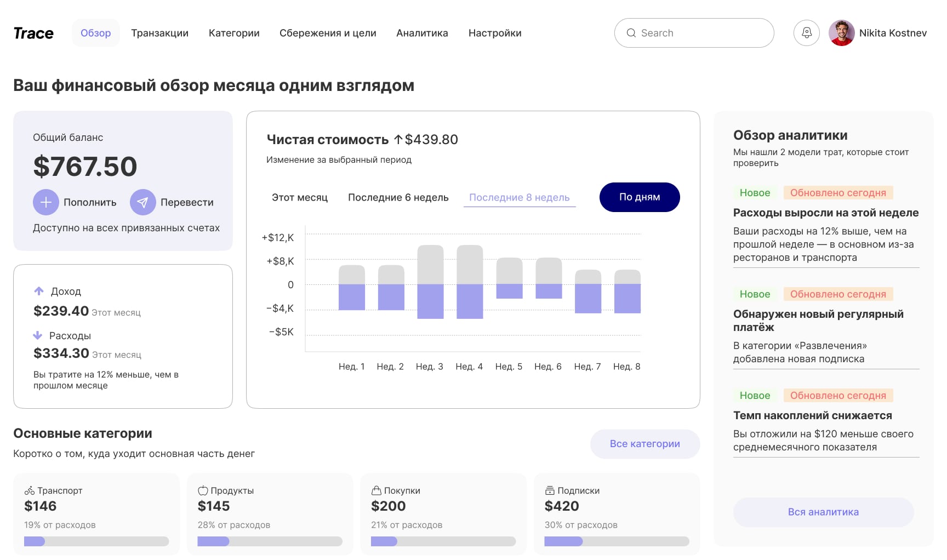Viewport: 947px width, 560px height.
Task: Click the paper plane Перевести icon
Action: click(142, 202)
